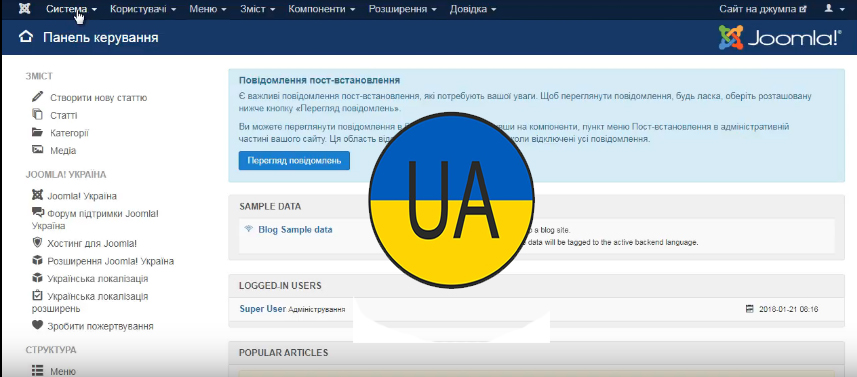This screenshot has height=377, width=857.
Task: Open Створити нову статтю link
Action: (x=98, y=98)
